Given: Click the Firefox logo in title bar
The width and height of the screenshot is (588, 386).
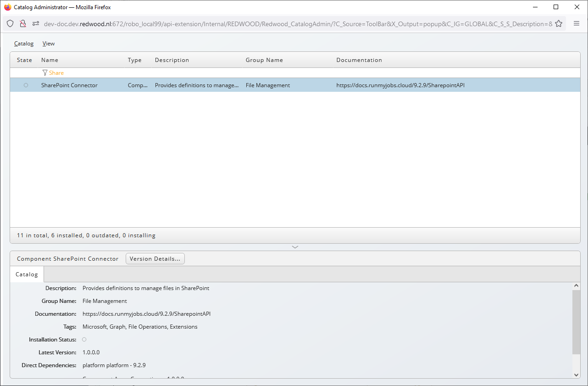Looking at the screenshot, I should pyautogui.click(x=7, y=7).
